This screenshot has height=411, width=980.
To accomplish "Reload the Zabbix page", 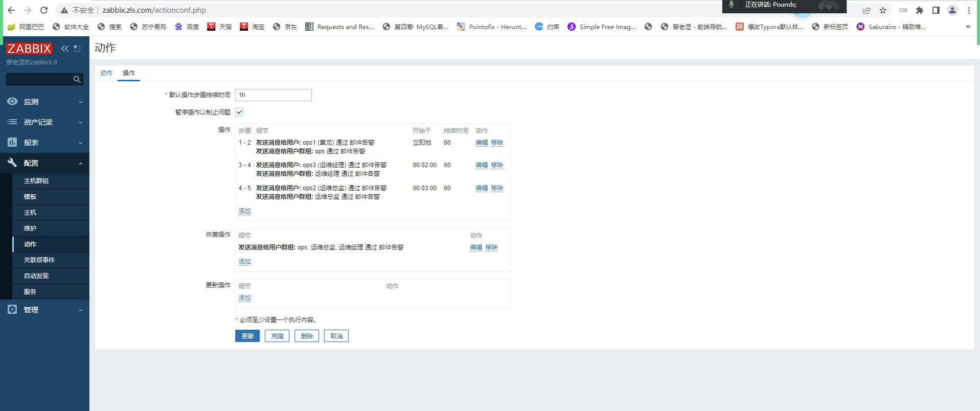I will click(x=44, y=10).
